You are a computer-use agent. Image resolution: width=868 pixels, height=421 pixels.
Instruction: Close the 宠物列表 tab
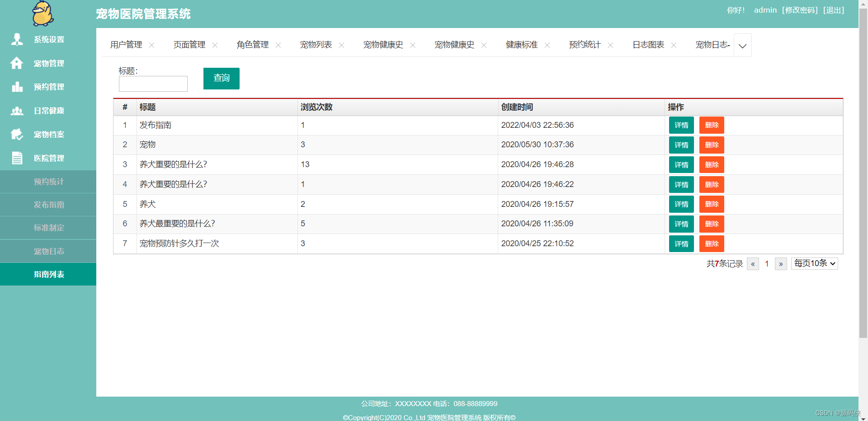pyautogui.click(x=341, y=45)
